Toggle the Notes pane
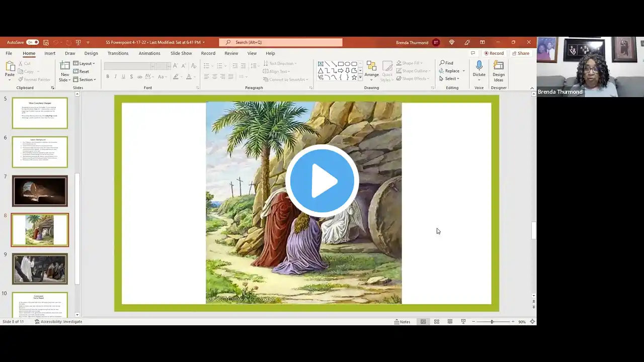 [402, 322]
